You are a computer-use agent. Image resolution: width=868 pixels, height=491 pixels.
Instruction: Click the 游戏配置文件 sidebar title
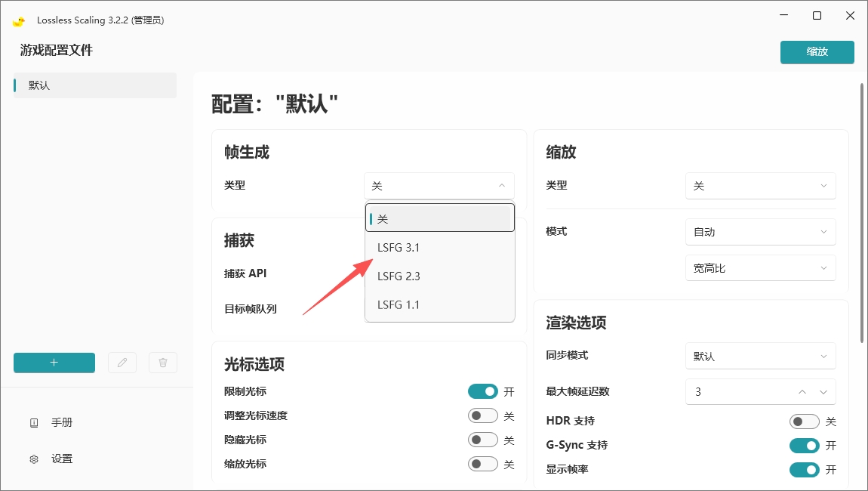tap(57, 51)
